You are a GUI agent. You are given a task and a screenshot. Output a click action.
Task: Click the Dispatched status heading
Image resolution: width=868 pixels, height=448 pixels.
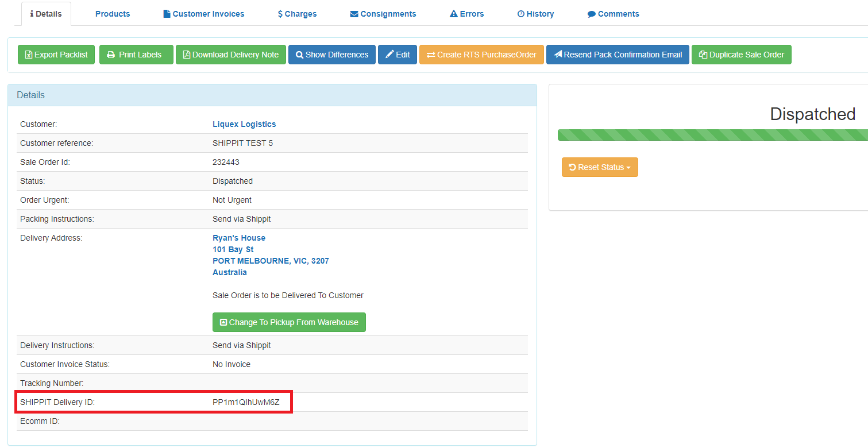click(x=812, y=114)
